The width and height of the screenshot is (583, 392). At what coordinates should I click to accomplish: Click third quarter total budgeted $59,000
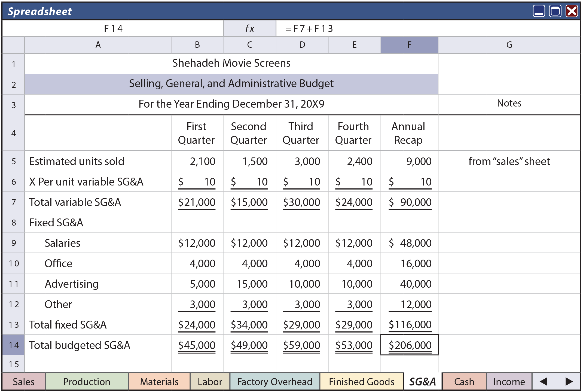[302, 345]
